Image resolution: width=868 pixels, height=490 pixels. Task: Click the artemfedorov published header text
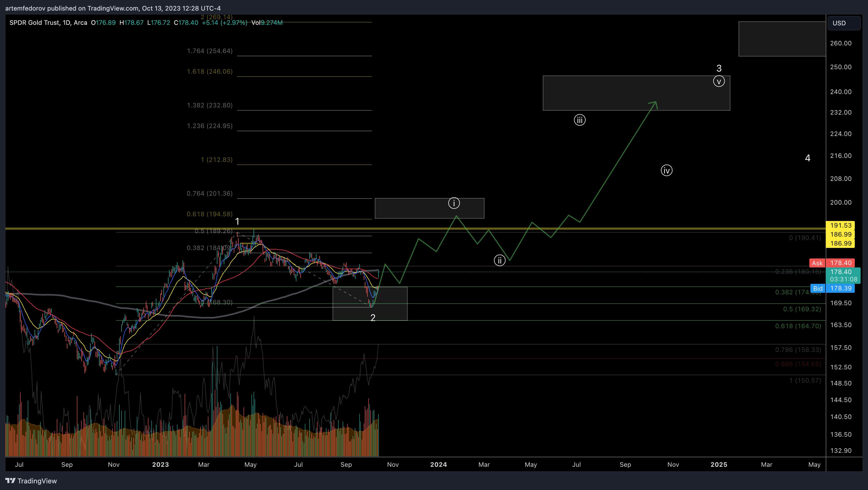pyautogui.click(x=113, y=8)
